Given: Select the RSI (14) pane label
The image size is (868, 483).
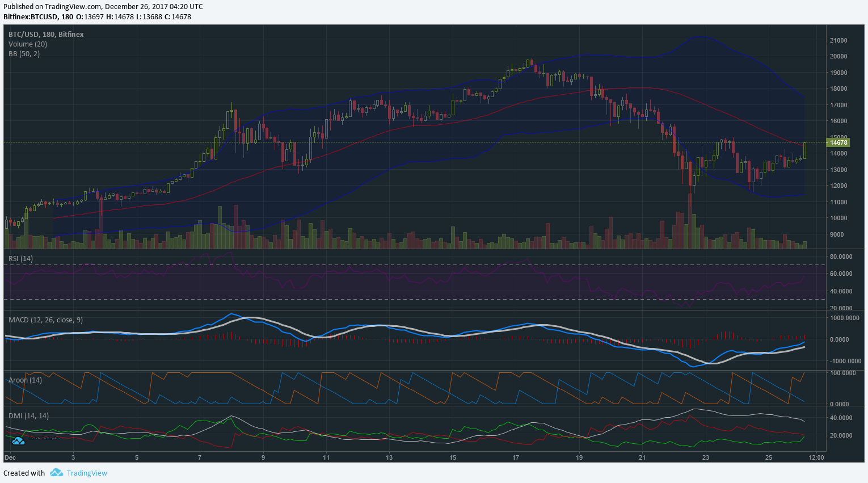Looking at the screenshot, I should coord(21,259).
